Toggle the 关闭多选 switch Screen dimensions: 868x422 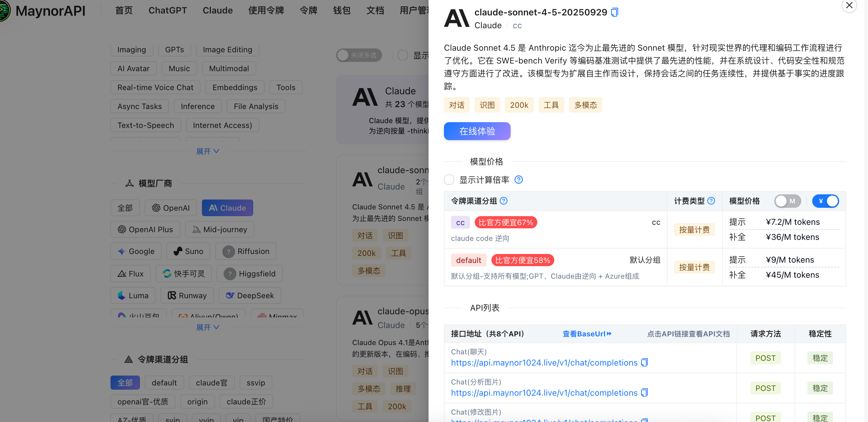[359, 55]
